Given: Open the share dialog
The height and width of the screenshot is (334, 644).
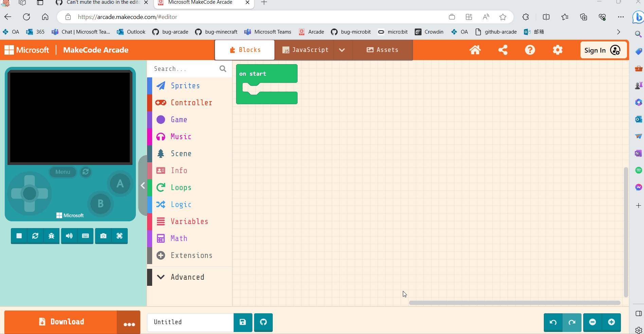Looking at the screenshot, I should pos(503,50).
